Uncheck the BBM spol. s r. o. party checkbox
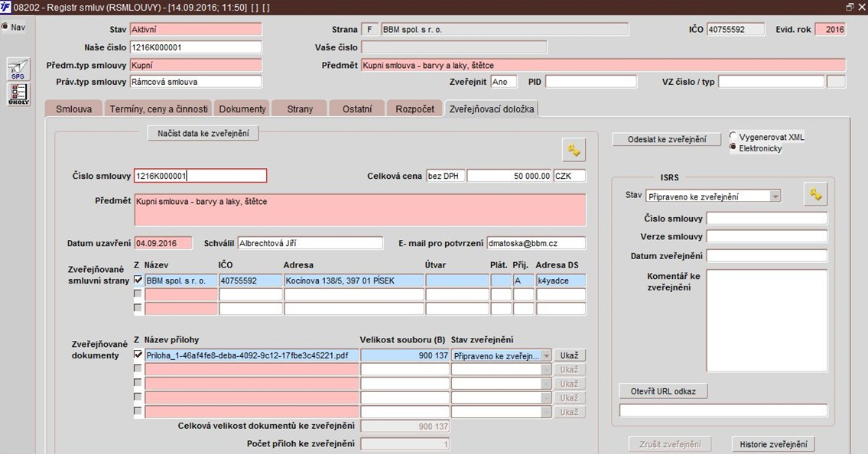 pyautogui.click(x=138, y=280)
